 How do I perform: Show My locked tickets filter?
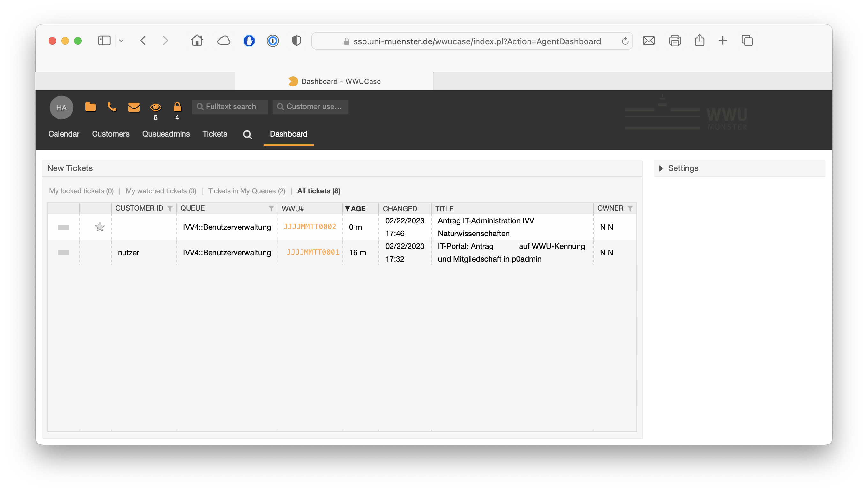coord(81,191)
